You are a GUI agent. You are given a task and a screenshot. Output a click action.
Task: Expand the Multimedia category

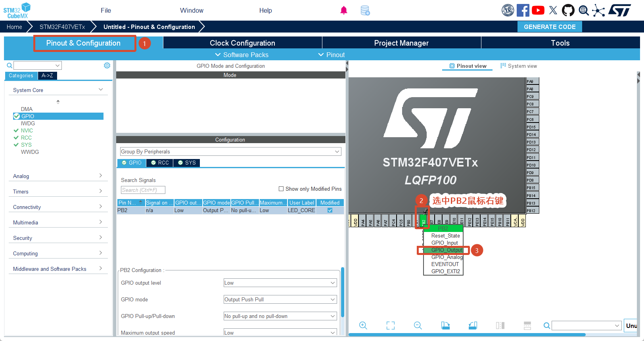101,222
